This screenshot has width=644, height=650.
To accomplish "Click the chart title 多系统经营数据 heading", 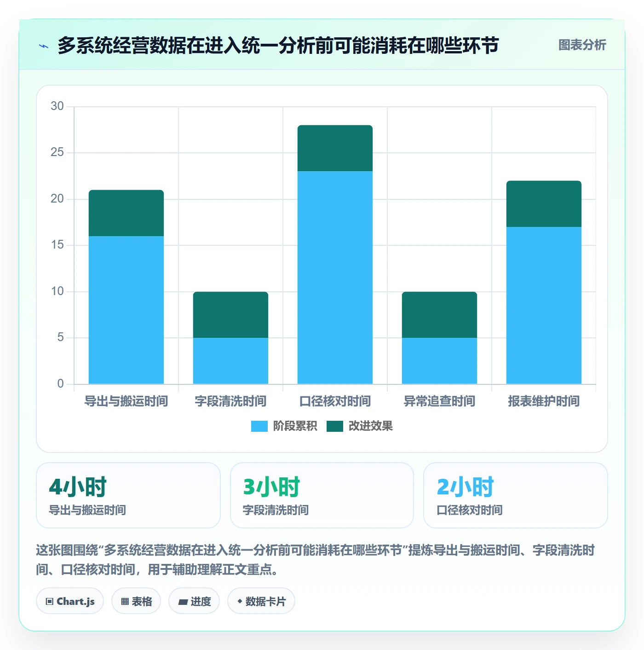I will [278, 46].
